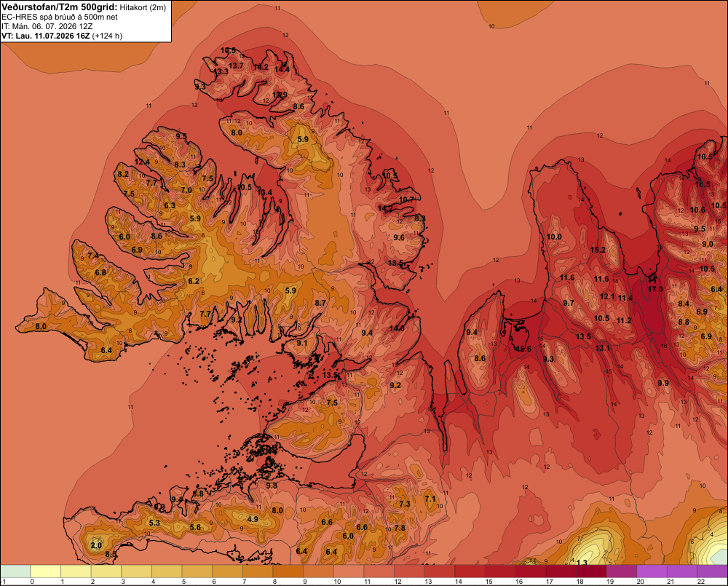Click the 8.4 temperature value

pyautogui.click(x=684, y=304)
